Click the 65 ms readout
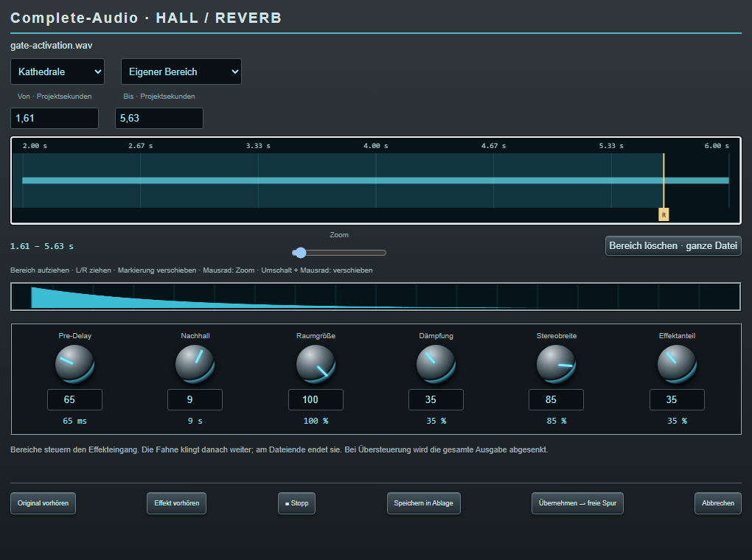Image resolution: width=752 pixels, height=560 pixels. point(74,421)
